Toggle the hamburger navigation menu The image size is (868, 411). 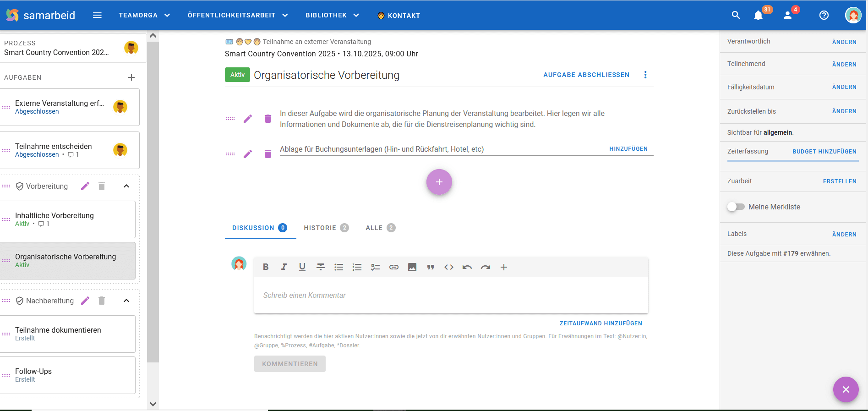[97, 15]
